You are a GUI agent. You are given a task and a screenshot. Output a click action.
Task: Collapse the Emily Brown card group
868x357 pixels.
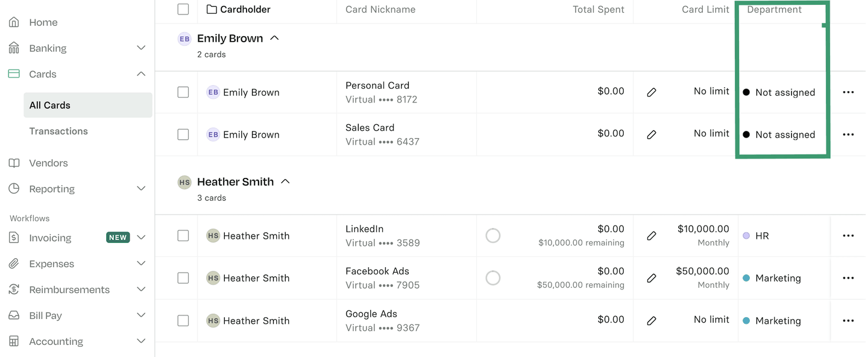pyautogui.click(x=274, y=38)
